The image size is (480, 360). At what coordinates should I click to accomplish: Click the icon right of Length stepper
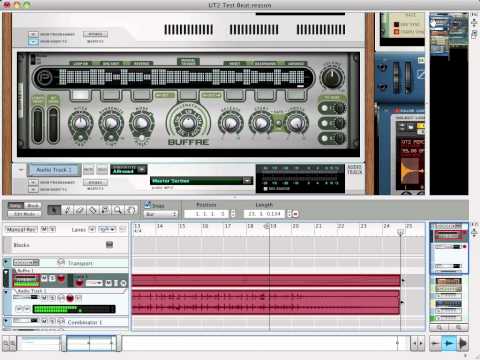coord(296,214)
